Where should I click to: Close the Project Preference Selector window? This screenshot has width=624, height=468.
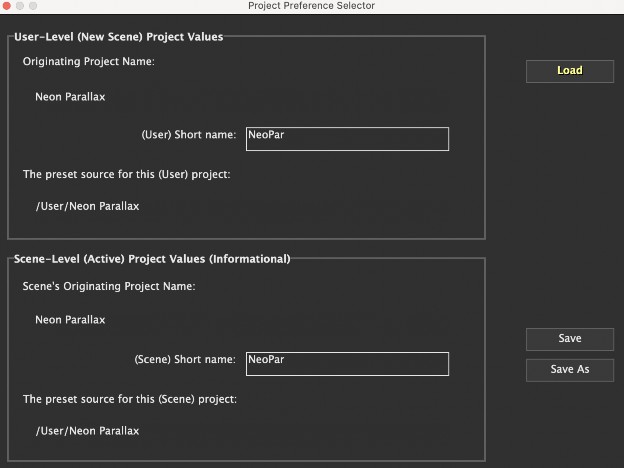(x=8, y=6)
